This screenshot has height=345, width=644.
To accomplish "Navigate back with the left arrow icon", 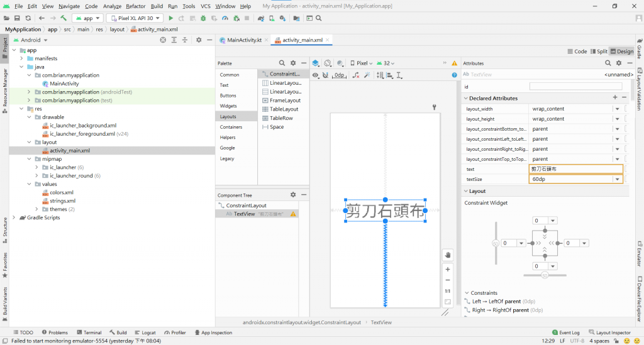I will point(42,18).
